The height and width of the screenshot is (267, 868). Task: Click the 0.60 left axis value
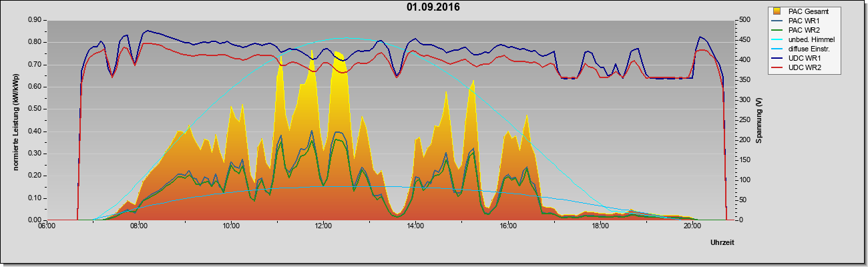pyautogui.click(x=35, y=87)
